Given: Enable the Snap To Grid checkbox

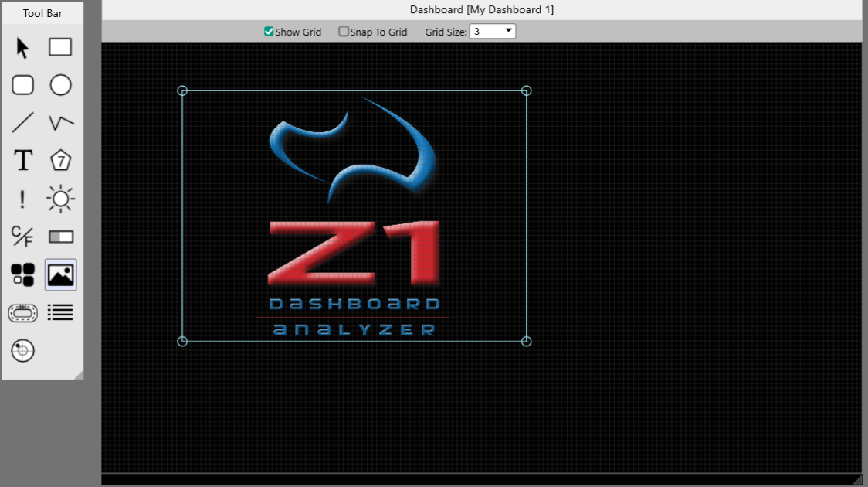Looking at the screenshot, I should point(343,32).
